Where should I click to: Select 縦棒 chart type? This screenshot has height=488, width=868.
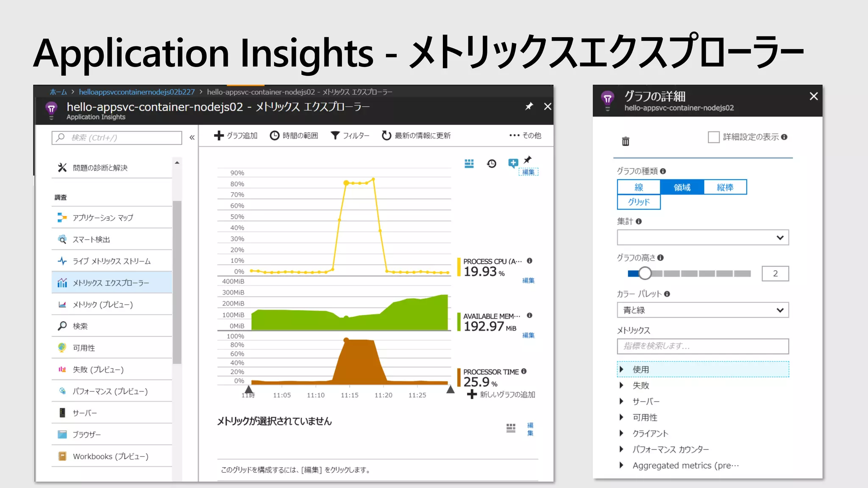(x=725, y=187)
